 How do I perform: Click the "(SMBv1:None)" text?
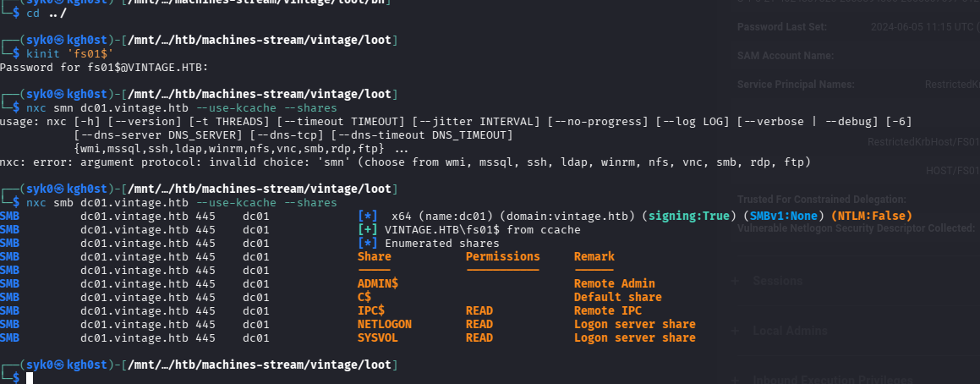pyautogui.click(x=784, y=216)
